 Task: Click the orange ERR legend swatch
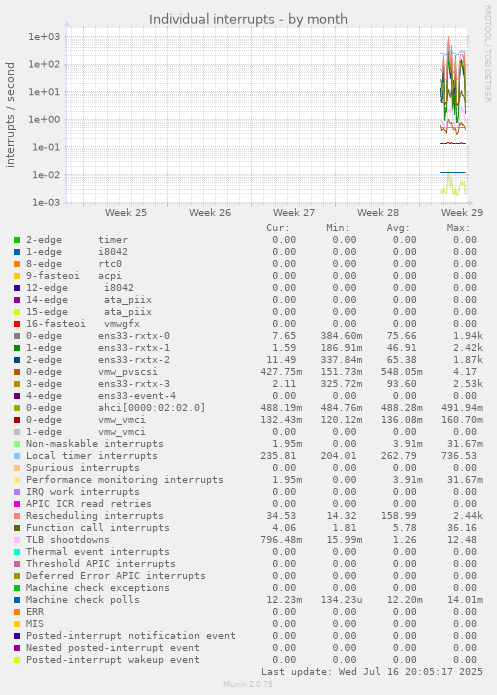[17, 612]
